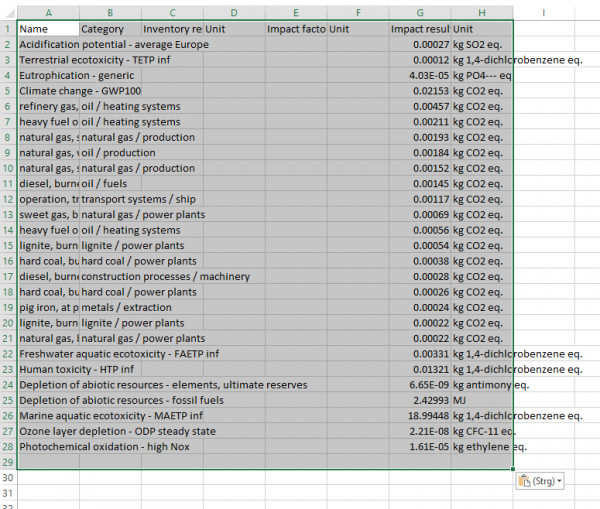The height and width of the screenshot is (509, 600).
Task: Select row 1 header
Action: pos(8,29)
